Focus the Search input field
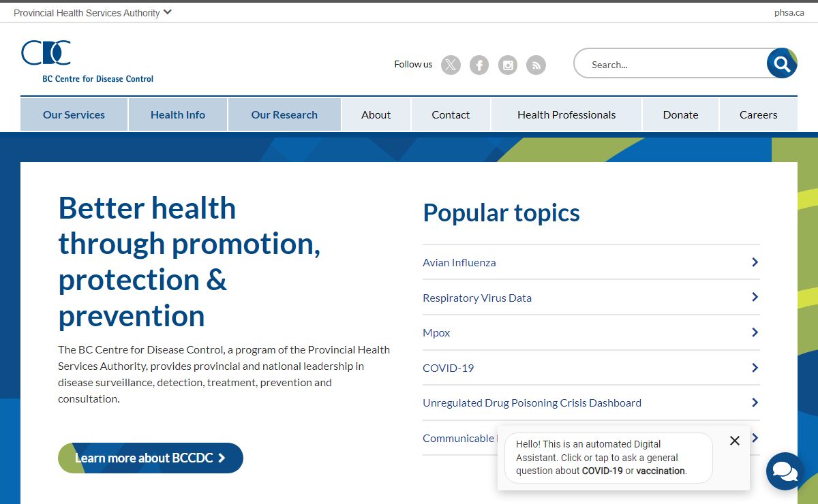 coord(671,64)
